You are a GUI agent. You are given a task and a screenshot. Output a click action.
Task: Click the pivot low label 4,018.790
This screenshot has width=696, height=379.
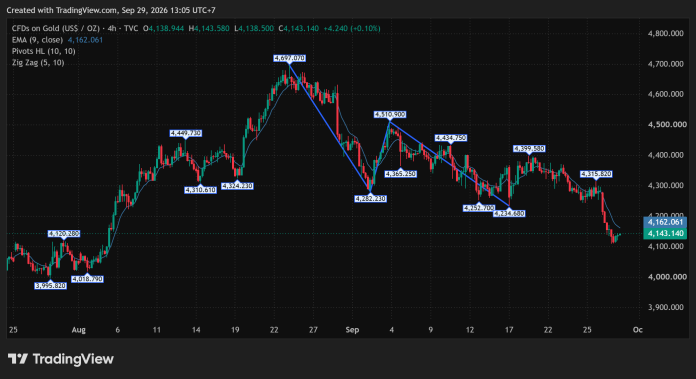pos(87,279)
